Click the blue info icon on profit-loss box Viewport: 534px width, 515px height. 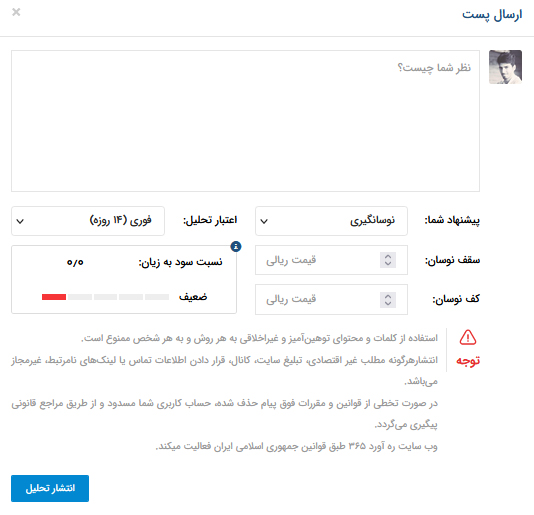coord(236,246)
